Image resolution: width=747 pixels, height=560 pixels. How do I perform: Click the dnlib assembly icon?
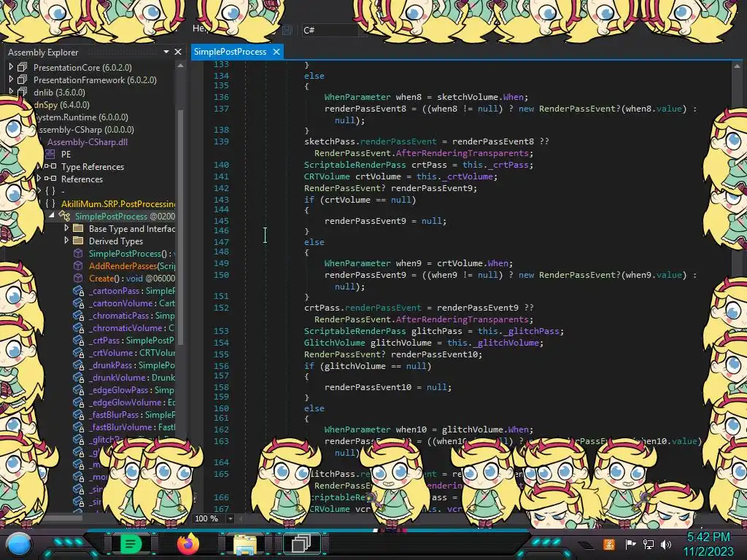tap(23, 92)
